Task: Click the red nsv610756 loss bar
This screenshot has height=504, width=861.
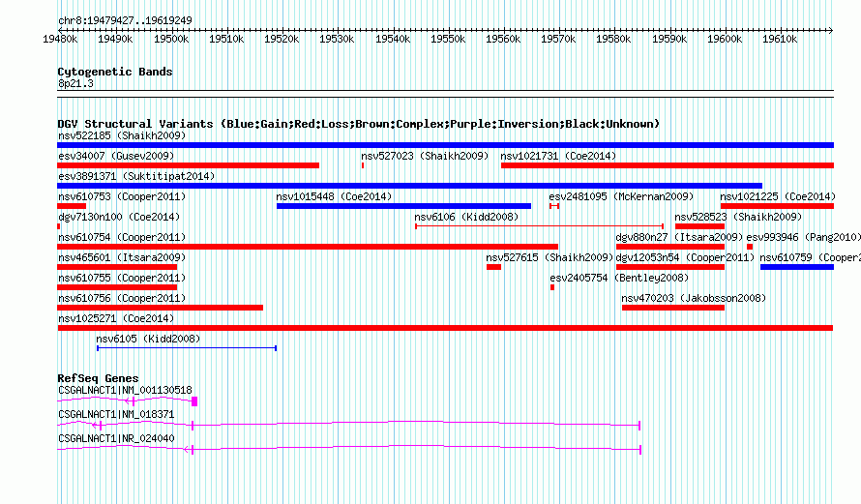Action: click(x=160, y=308)
